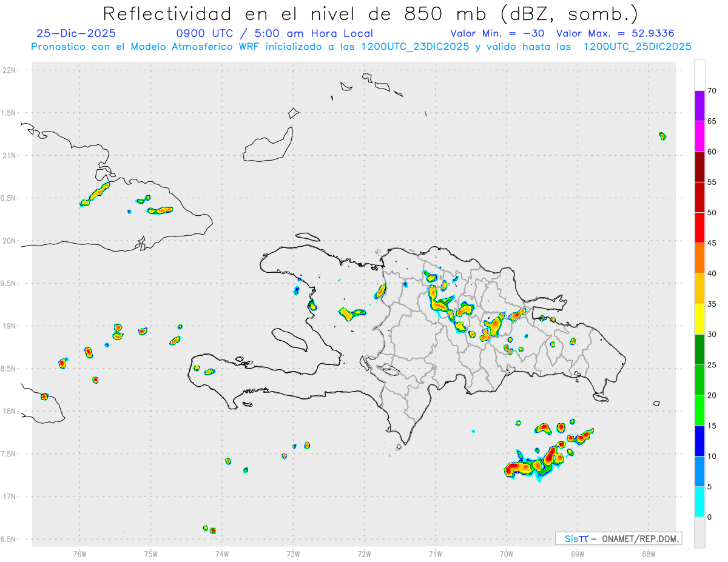Click the '74W' longitude label

pos(221,554)
